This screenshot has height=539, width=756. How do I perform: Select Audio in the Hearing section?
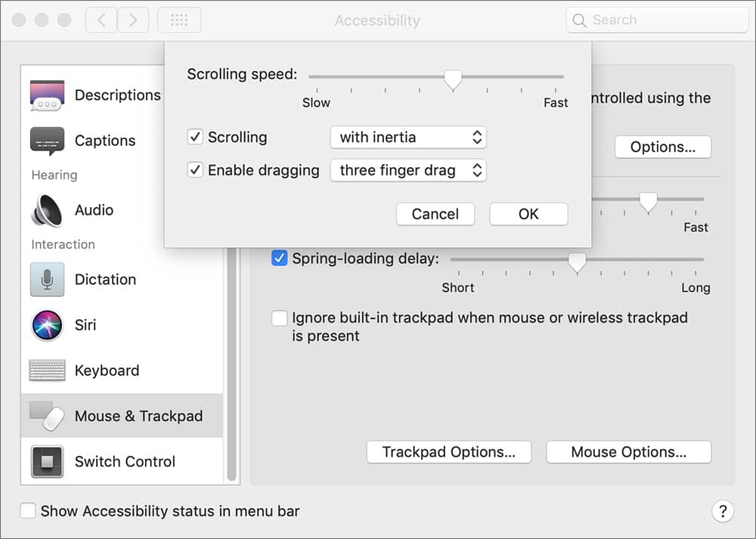[x=94, y=210]
